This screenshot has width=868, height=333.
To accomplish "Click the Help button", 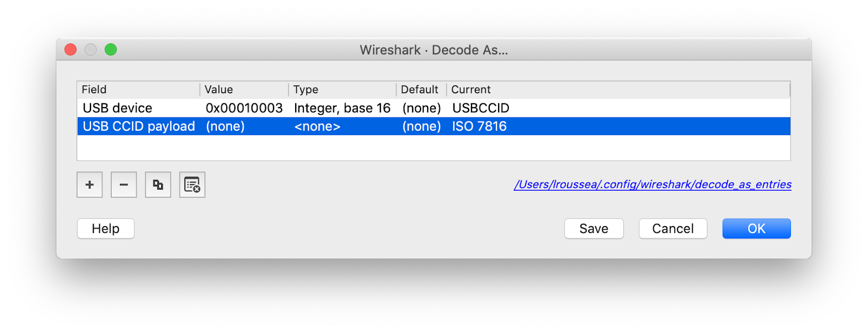I will 105,229.
